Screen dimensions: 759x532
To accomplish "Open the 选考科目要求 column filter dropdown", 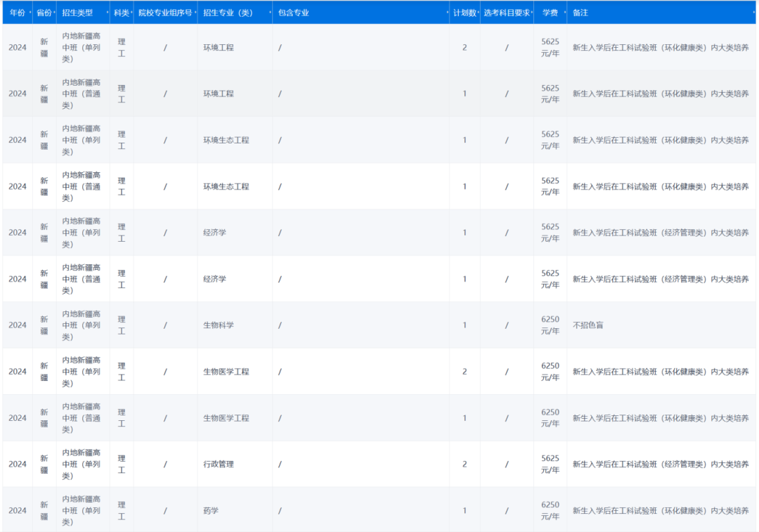I will coord(531,13).
